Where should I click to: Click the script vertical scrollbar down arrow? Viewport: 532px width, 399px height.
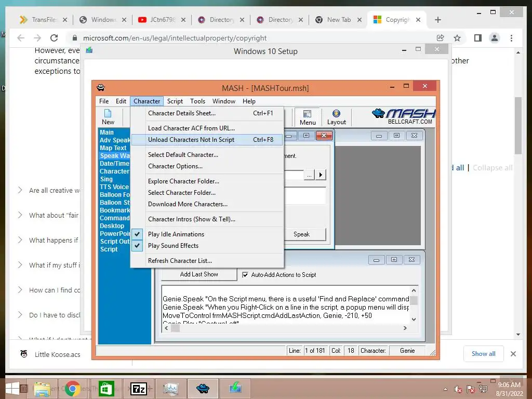414,320
